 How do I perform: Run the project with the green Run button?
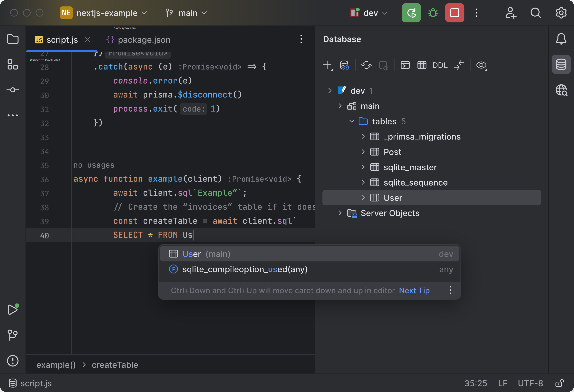click(411, 13)
